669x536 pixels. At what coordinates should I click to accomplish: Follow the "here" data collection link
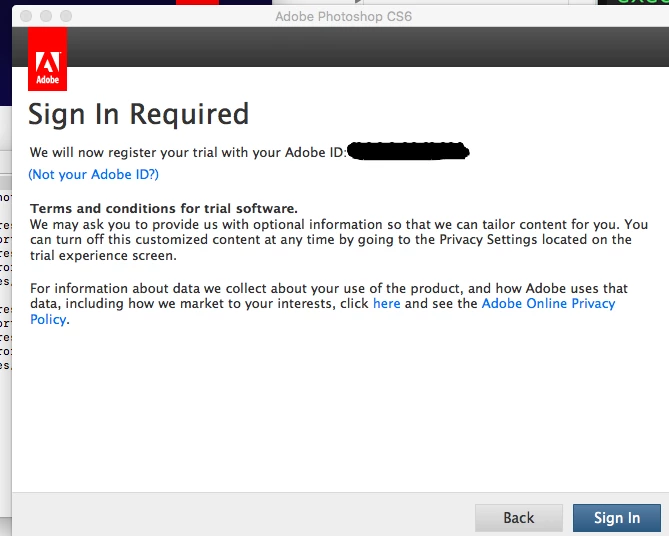tap(387, 303)
